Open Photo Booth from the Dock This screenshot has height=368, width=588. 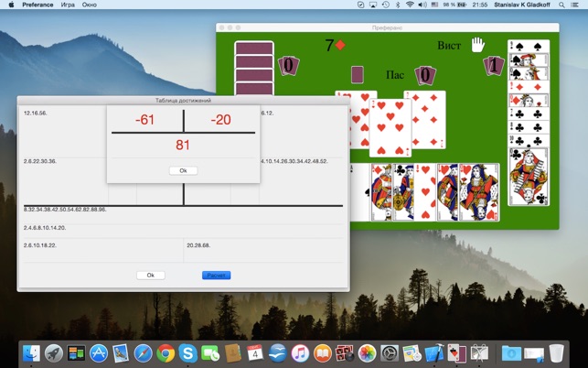pos(345,353)
